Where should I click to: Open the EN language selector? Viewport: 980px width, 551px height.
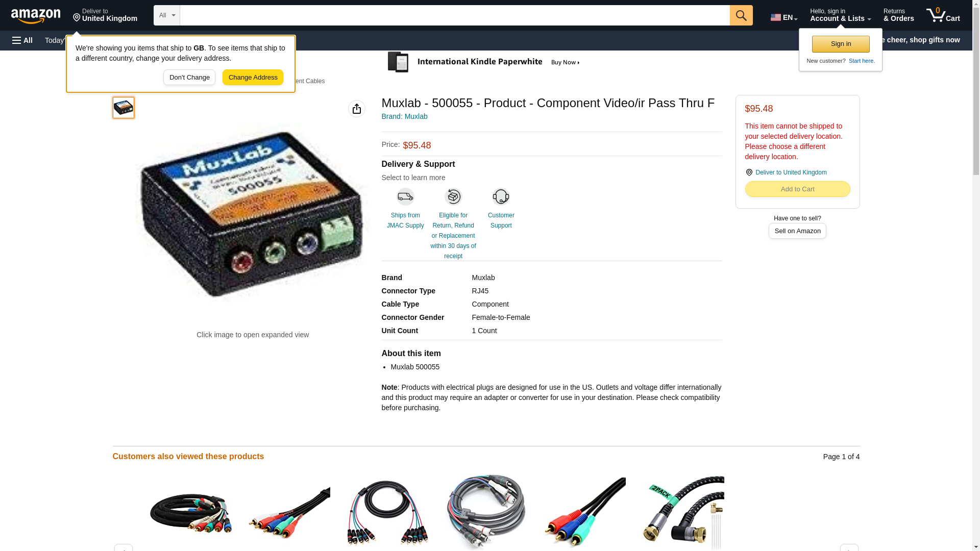pyautogui.click(x=784, y=17)
